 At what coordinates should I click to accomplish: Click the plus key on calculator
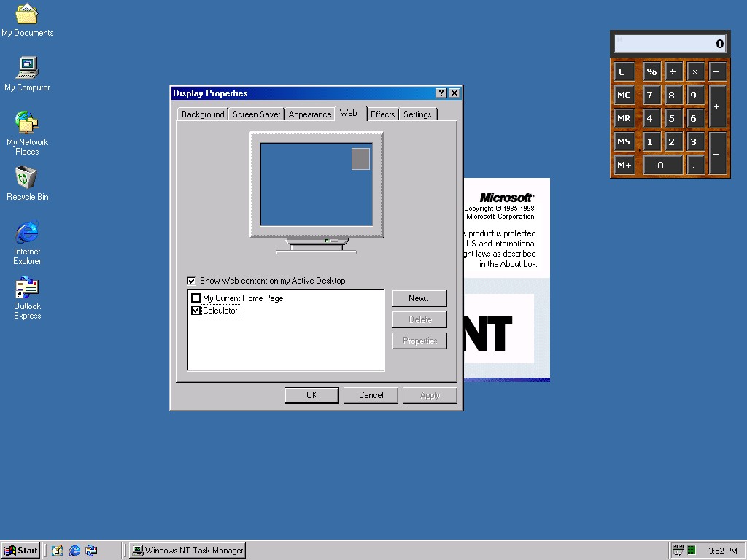(717, 106)
